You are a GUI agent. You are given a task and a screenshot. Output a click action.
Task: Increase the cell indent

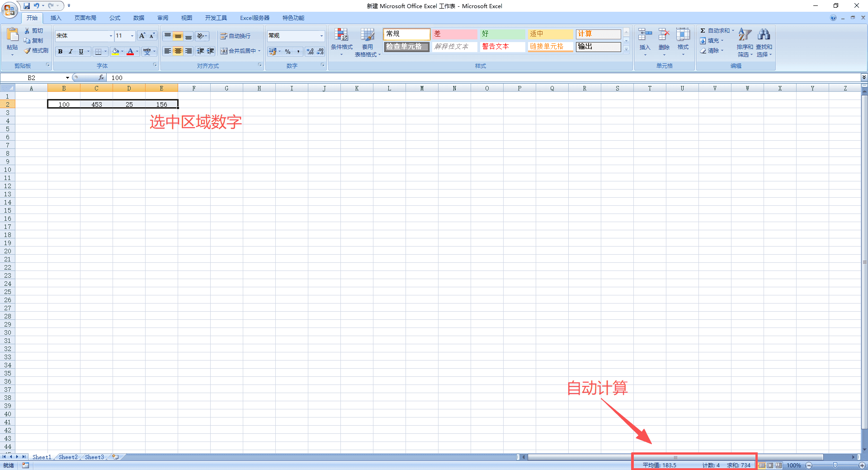click(210, 51)
